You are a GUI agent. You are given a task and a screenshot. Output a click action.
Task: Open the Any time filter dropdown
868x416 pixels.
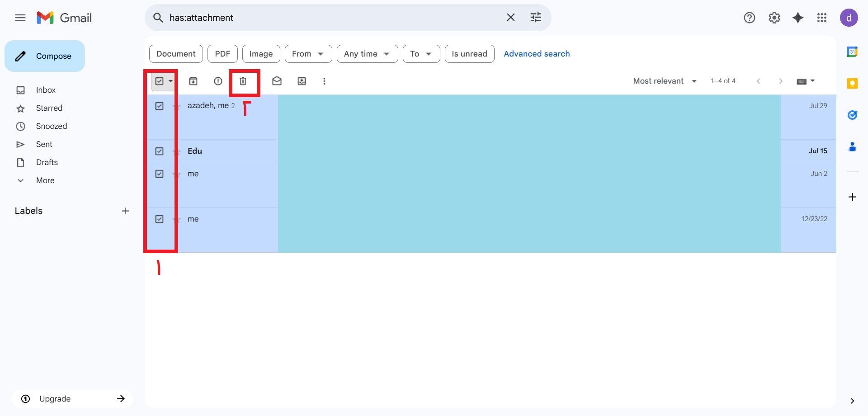(x=367, y=54)
